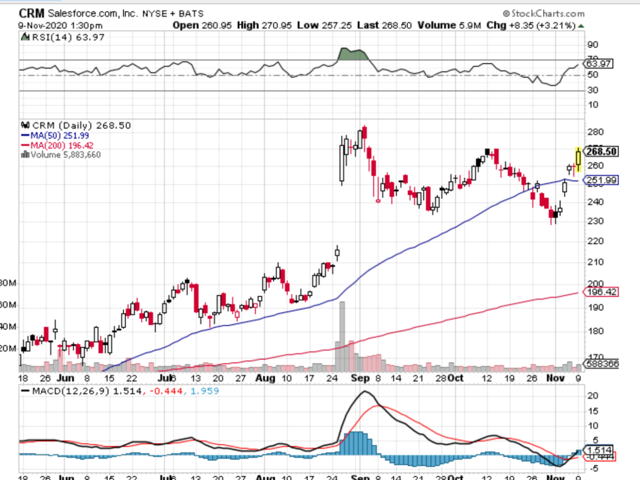Screen dimensions: 640x480
Task: Click the Volume 5.9M header value
Action: [449, 25]
